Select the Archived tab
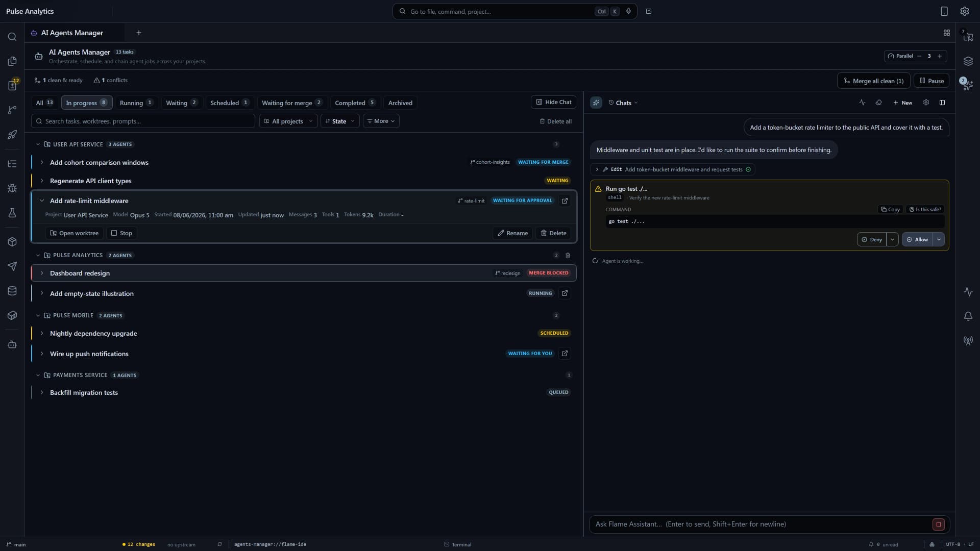The height and width of the screenshot is (551, 980). coord(400,103)
